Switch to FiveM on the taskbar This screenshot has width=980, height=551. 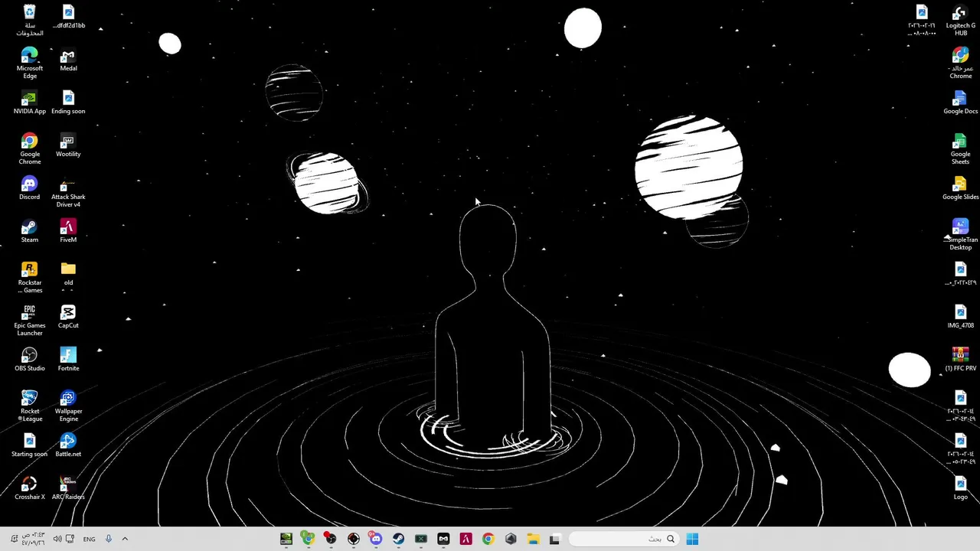pyautogui.click(x=465, y=539)
